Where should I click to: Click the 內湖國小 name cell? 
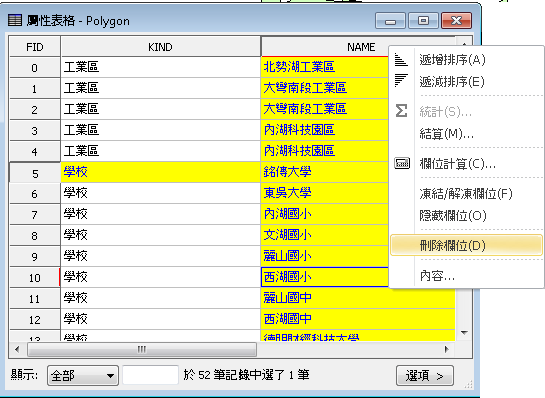pos(325,214)
